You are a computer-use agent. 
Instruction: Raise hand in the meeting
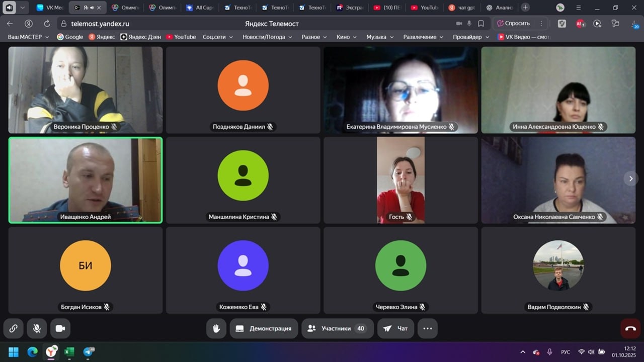216,328
